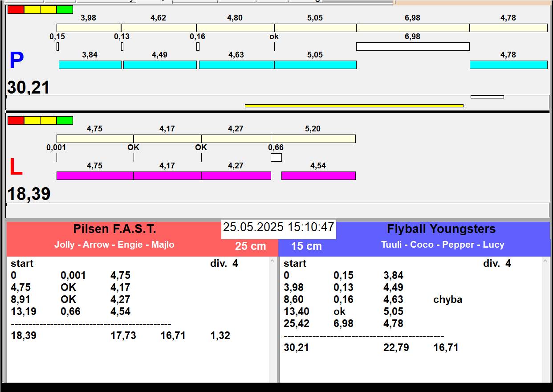Click the green start light in lane P
Image resolution: width=553 pixels, height=392 pixels.
tap(65, 10)
